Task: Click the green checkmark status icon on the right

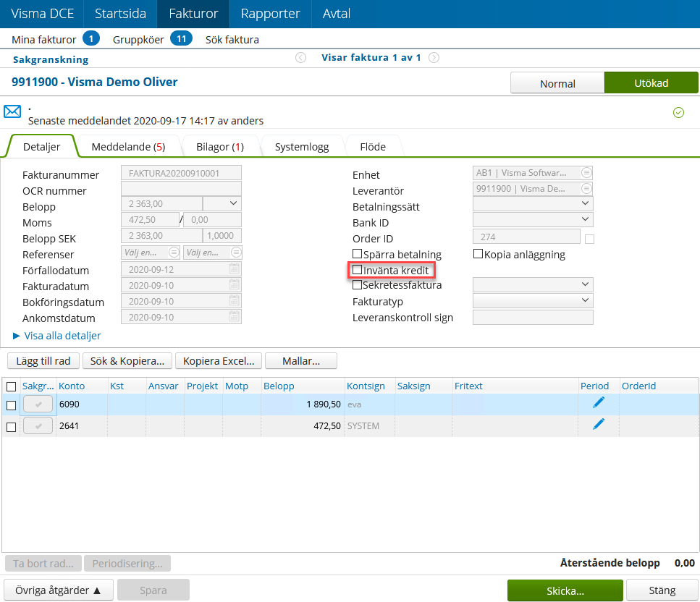Action: 679,113
